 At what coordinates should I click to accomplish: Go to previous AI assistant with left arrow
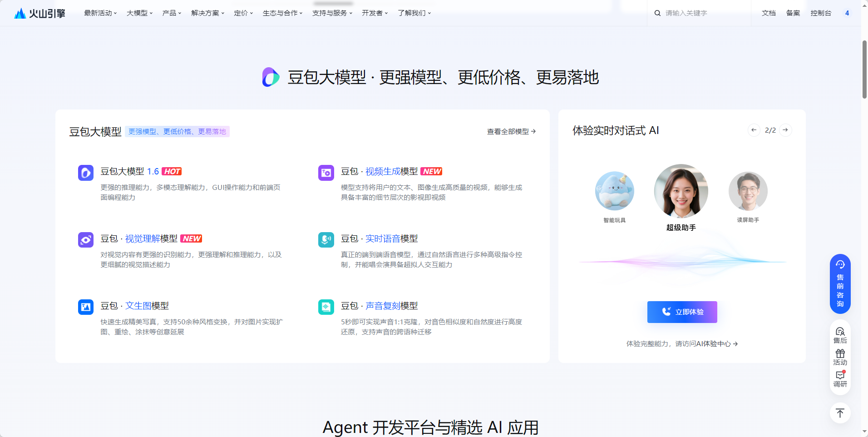(754, 130)
